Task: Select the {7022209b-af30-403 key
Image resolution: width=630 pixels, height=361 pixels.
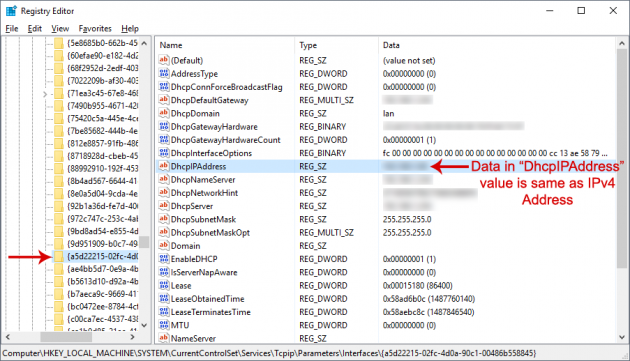Action: click(102, 81)
